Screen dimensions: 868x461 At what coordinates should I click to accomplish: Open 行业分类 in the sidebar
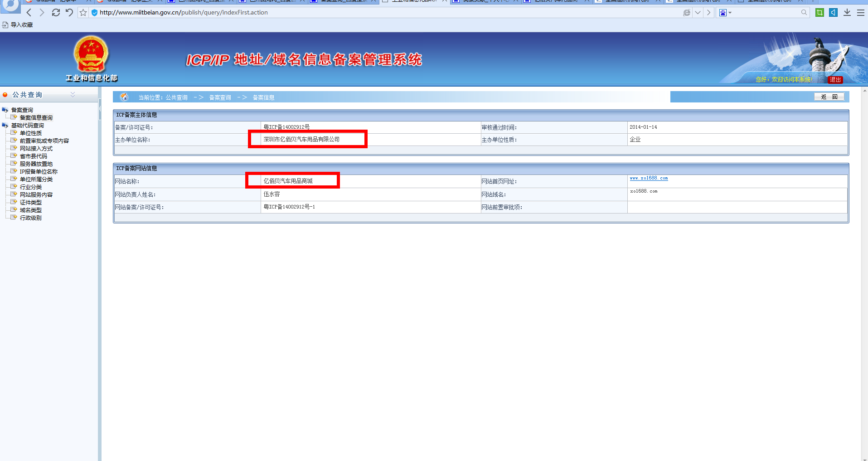(x=30, y=187)
